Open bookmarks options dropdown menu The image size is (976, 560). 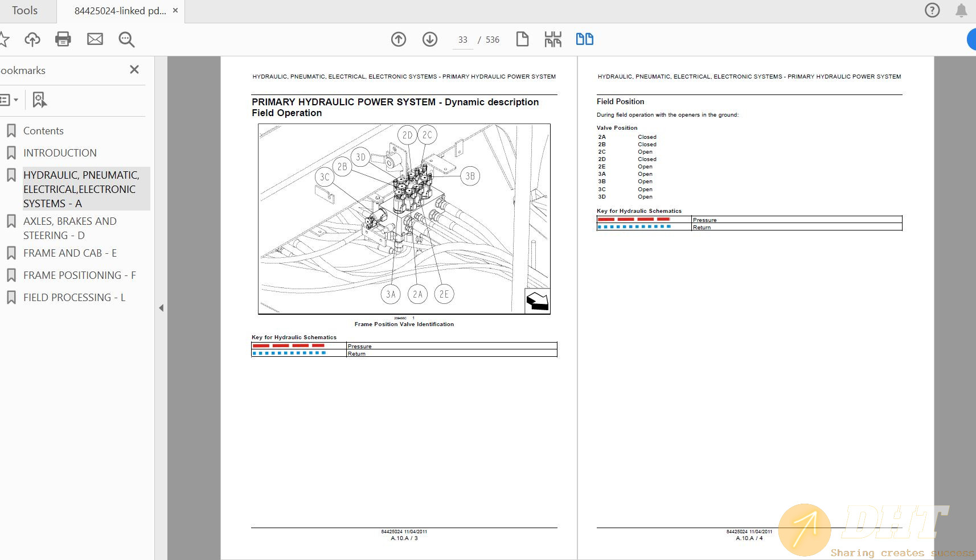(x=10, y=100)
